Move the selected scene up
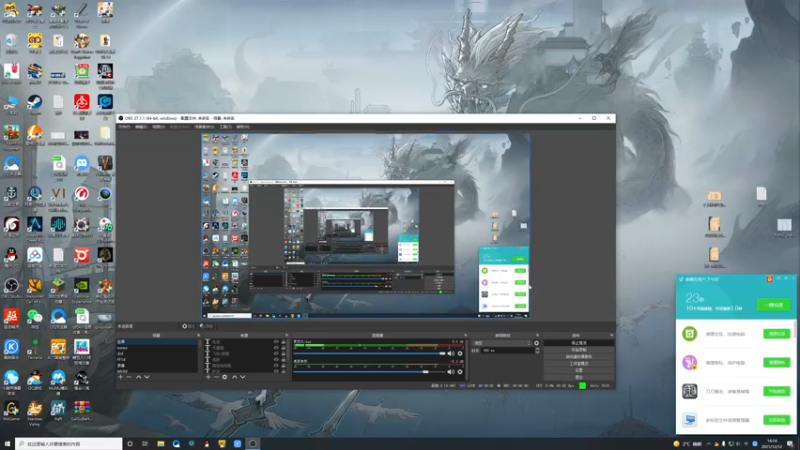The width and height of the screenshot is (800, 450). pos(139,377)
